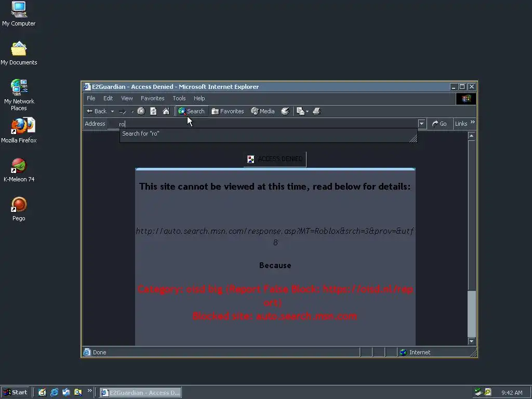The height and width of the screenshot is (399, 532).
Task: Open the Favorites pane from the toolbar
Action: 228,111
